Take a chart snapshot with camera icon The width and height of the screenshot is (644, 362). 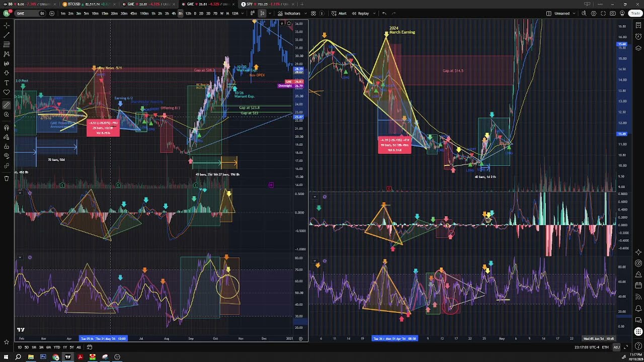[x=612, y=14]
